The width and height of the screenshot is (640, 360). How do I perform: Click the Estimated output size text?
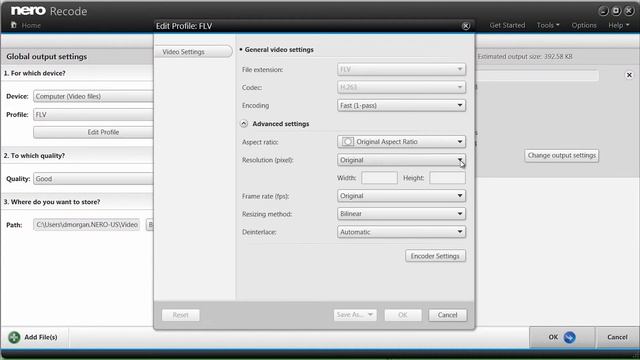point(525,56)
